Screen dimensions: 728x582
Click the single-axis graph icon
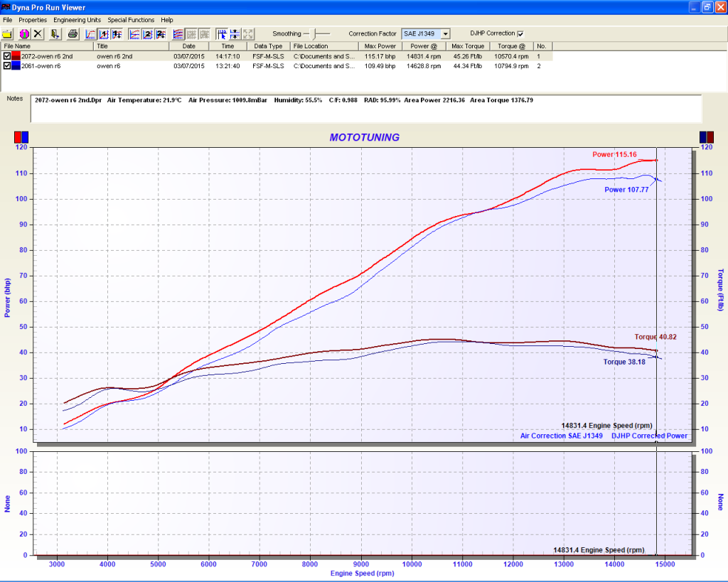(x=90, y=33)
